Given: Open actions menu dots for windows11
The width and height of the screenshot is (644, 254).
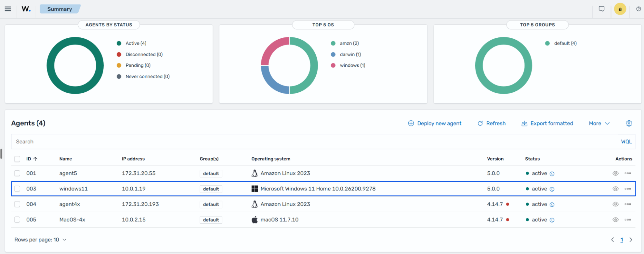Looking at the screenshot, I should pyautogui.click(x=628, y=189).
